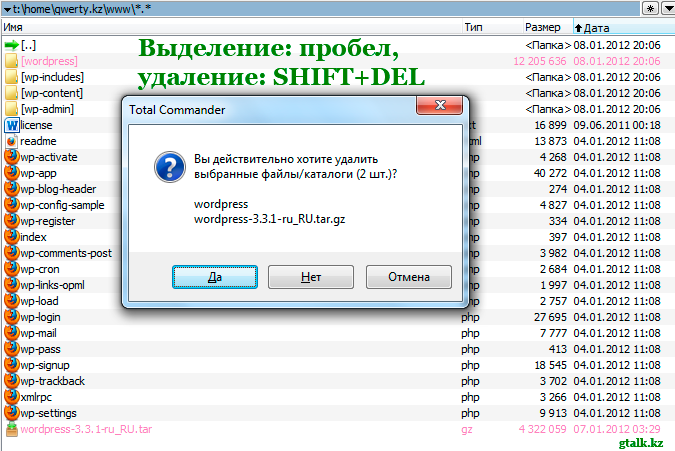Screen dimensions: 675x451
Task: Select the wp-comments-post file name
Action: pyautogui.click(x=66, y=253)
